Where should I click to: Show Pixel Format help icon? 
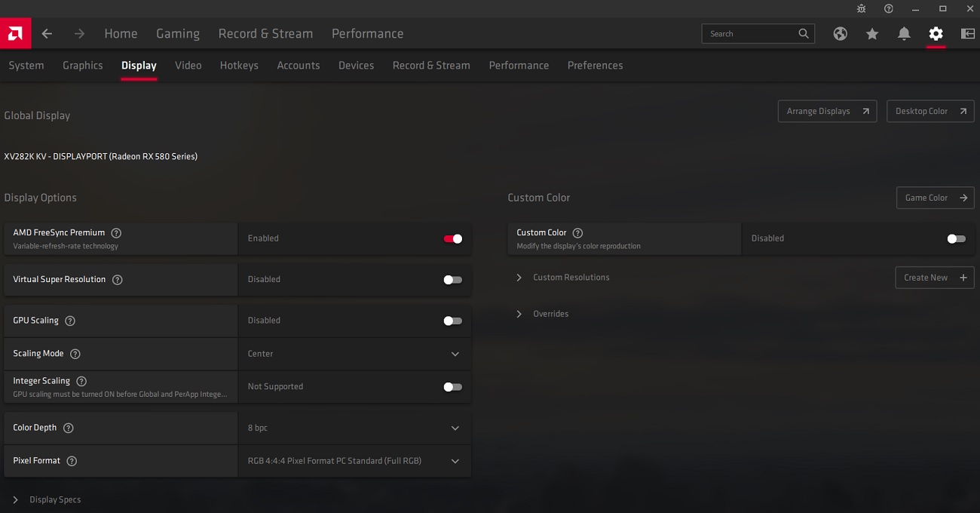point(72,461)
